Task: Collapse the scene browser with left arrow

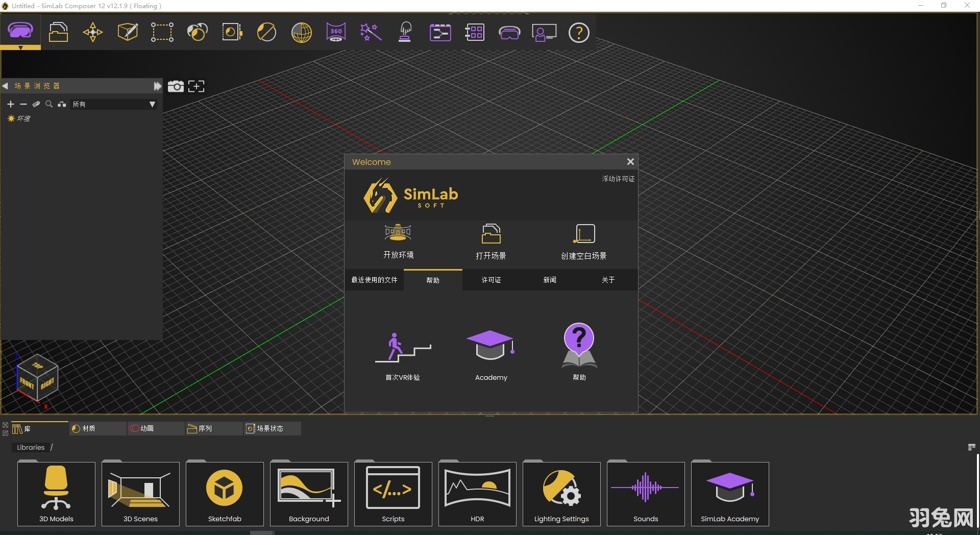Action: [6, 86]
